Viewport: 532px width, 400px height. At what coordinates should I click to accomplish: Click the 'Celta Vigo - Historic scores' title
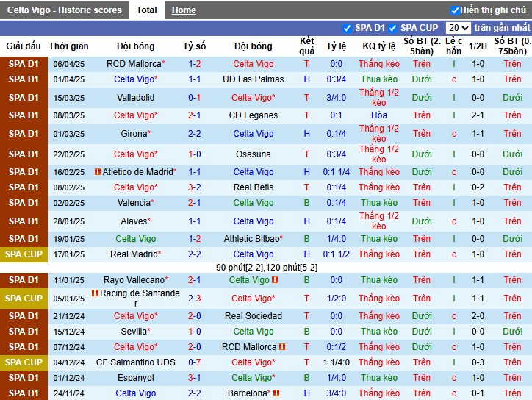pyautogui.click(x=65, y=10)
